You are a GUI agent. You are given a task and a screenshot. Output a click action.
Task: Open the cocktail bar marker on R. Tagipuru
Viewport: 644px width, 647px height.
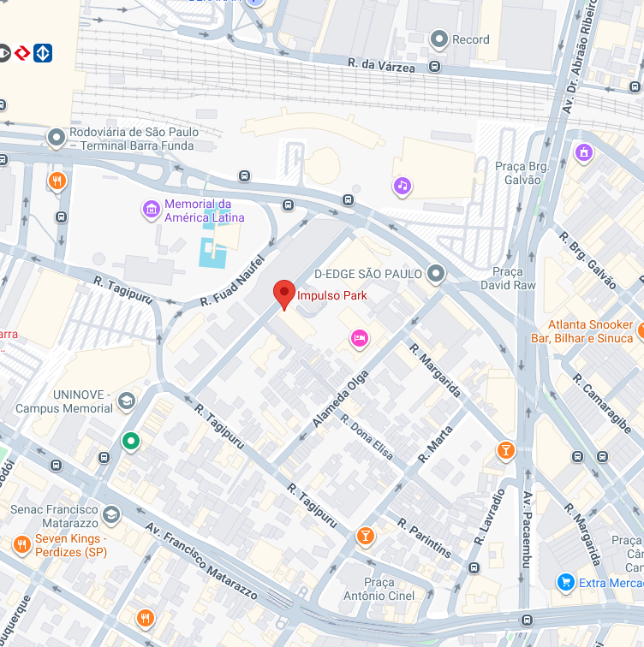(366, 537)
